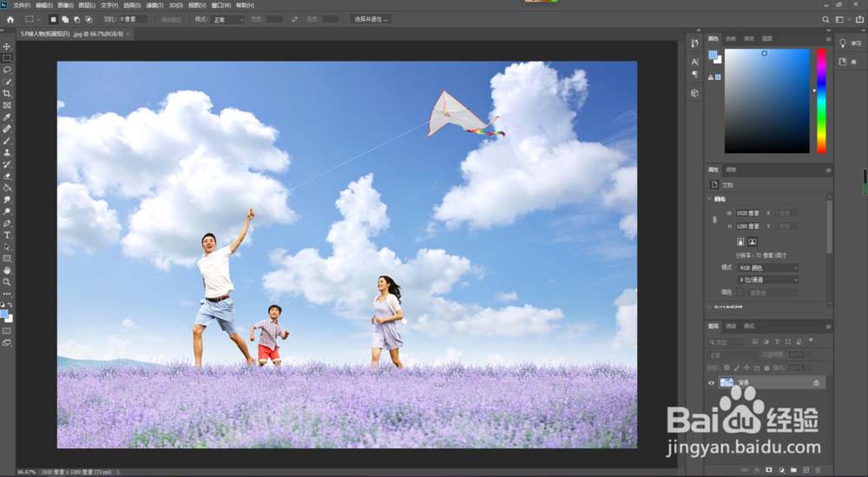
Task: Open the RGB 颜色 mode dropdown
Action: (x=768, y=268)
